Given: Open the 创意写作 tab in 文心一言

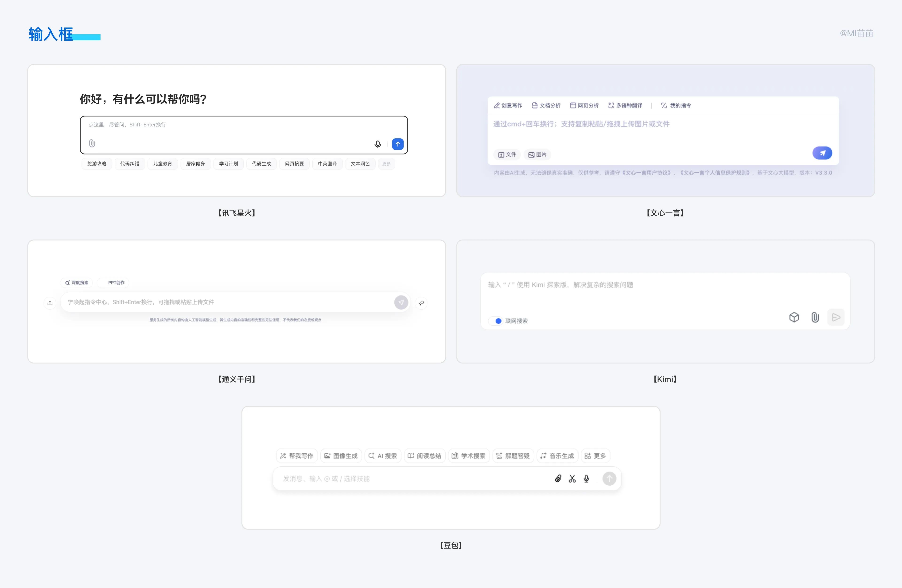Looking at the screenshot, I should pyautogui.click(x=508, y=105).
